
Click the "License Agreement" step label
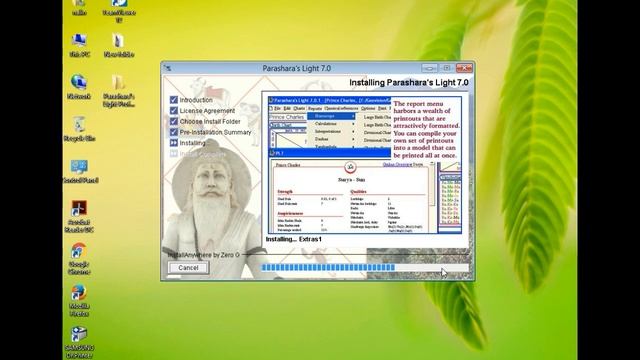coord(207,111)
